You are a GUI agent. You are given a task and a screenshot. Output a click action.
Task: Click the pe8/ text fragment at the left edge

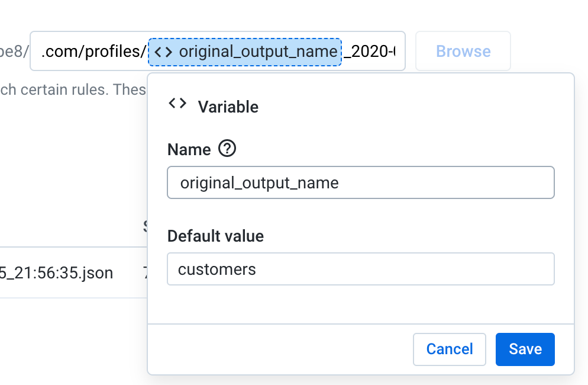tap(12, 52)
